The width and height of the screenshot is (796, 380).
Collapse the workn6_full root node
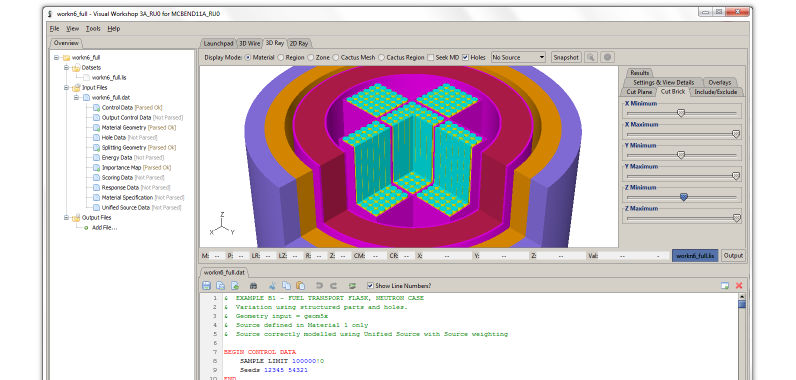tap(56, 58)
